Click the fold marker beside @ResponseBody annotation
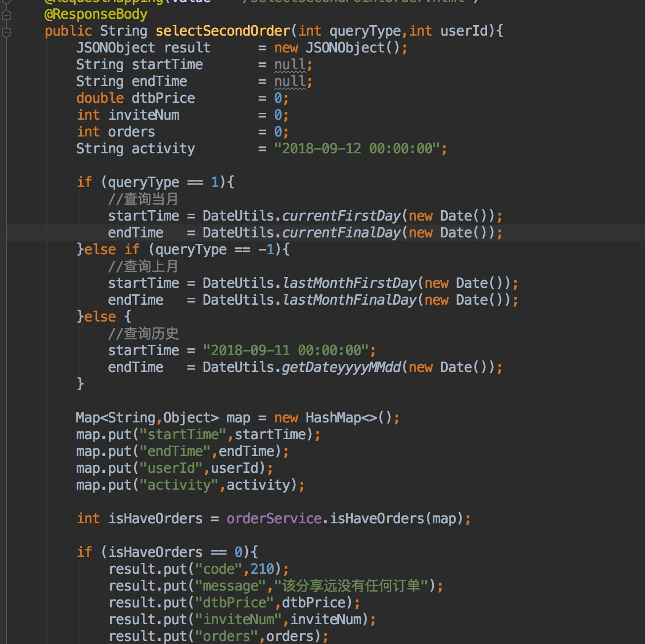 click(x=6, y=15)
